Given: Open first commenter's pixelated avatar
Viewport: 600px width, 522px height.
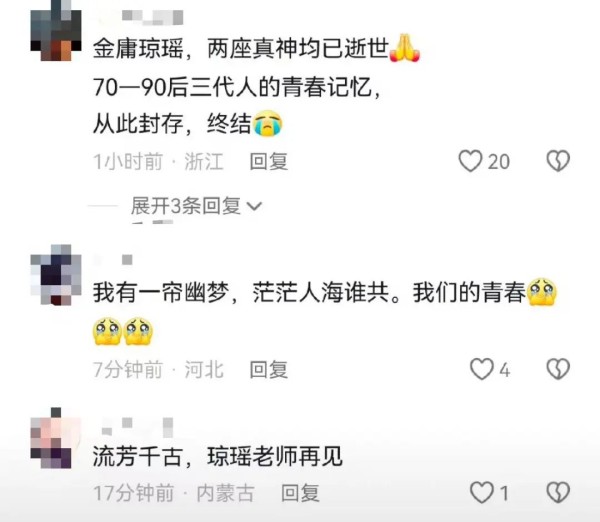Looking at the screenshot, I should (x=56, y=31).
